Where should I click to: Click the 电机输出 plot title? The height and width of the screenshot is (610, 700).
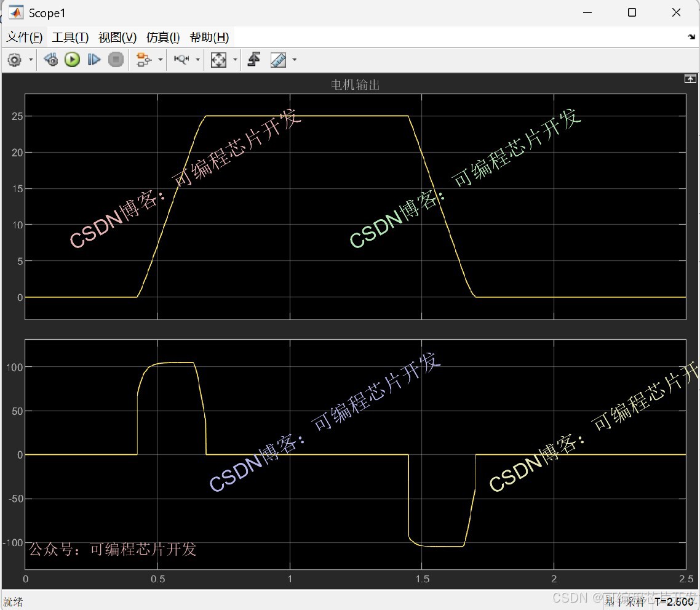pos(356,84)
